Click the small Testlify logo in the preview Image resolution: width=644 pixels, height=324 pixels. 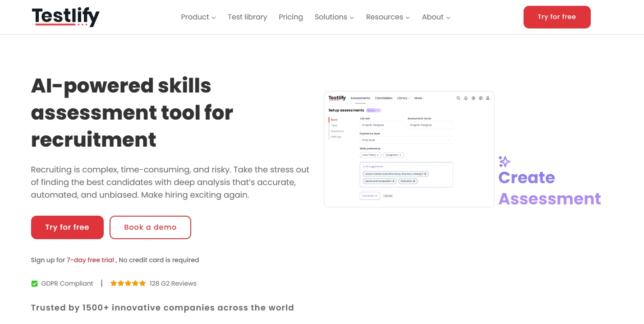click(x=337, y=98)
